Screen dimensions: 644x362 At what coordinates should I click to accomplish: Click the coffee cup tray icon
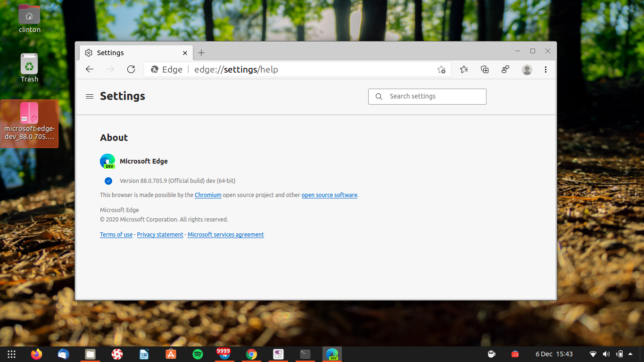click(491, 354)
